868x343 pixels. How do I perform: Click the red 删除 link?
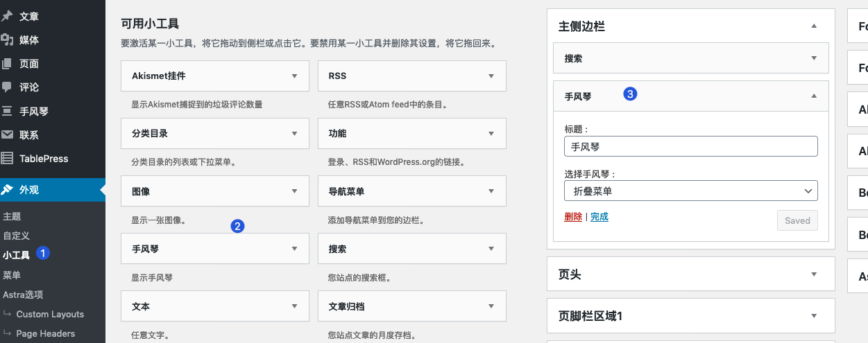tap(573, 217)
